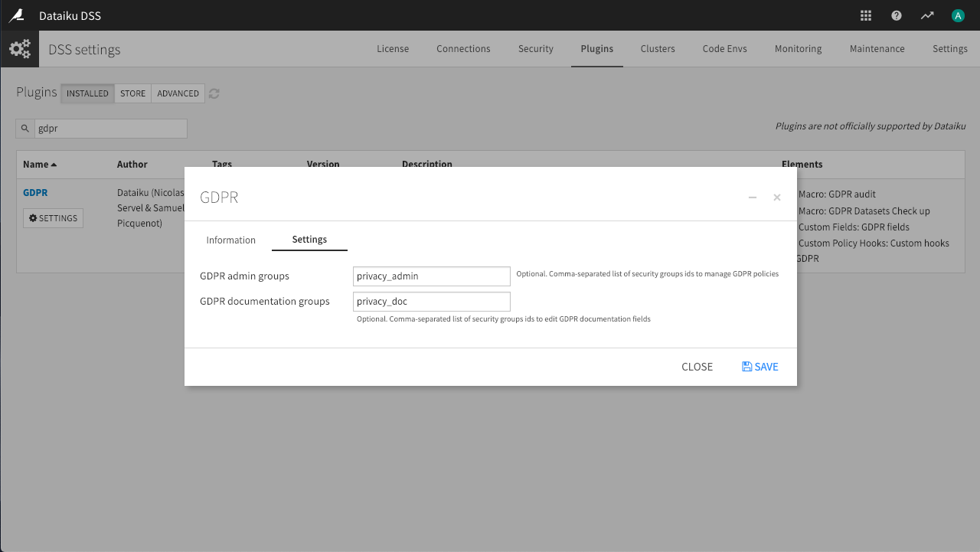Switch to Installed plugins view
The width and height of the screenshot is (980, 552).
pyautogui.click(x=87, y=93)
